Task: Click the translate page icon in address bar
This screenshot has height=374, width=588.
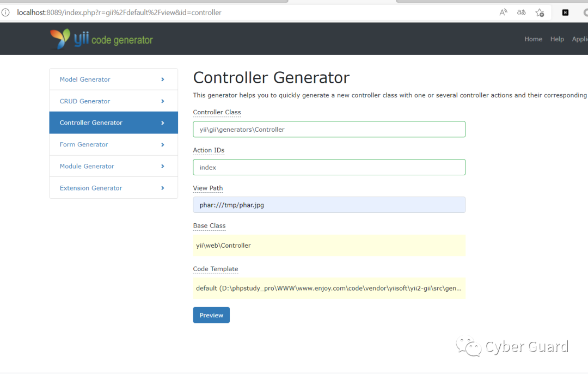Action: point(521,13)
